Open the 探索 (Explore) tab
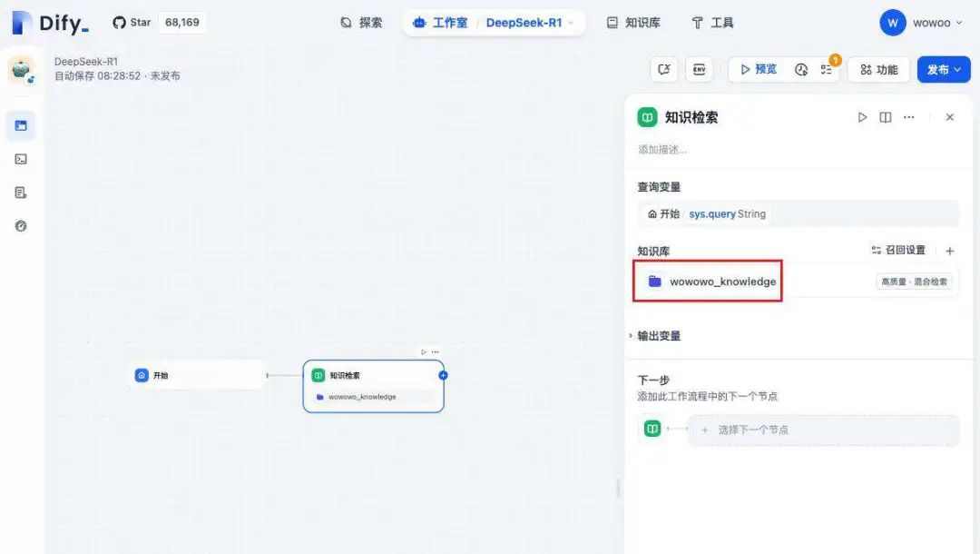Screen dimensions: 980x554 [x=361, y=23]
